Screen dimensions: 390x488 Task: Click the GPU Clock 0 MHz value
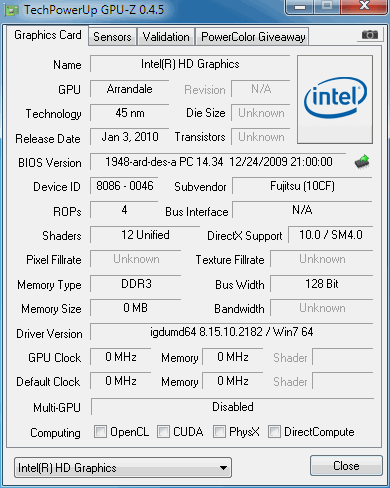tap(121, 357)
